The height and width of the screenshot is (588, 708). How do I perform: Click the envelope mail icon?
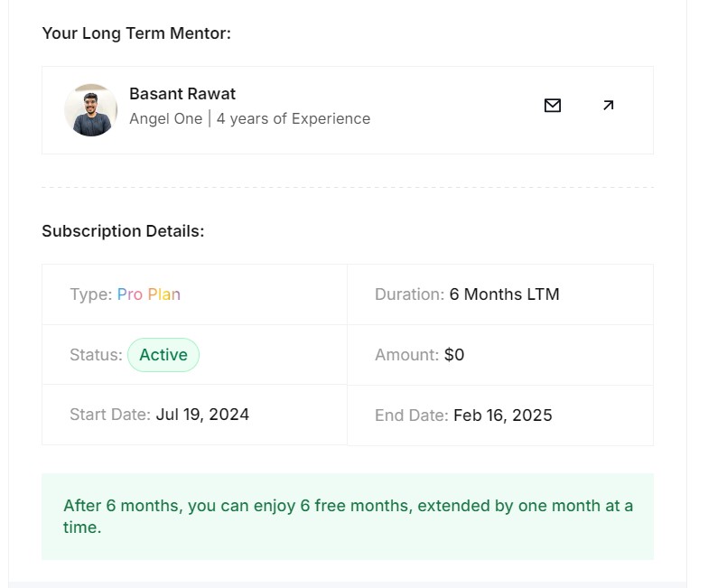click(553, 106)
